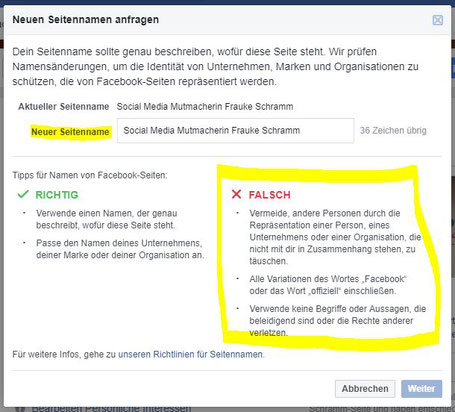Click the Neuer Seitenname input field
The height and width of the screenshot is (412, 455).
point(235,130)
